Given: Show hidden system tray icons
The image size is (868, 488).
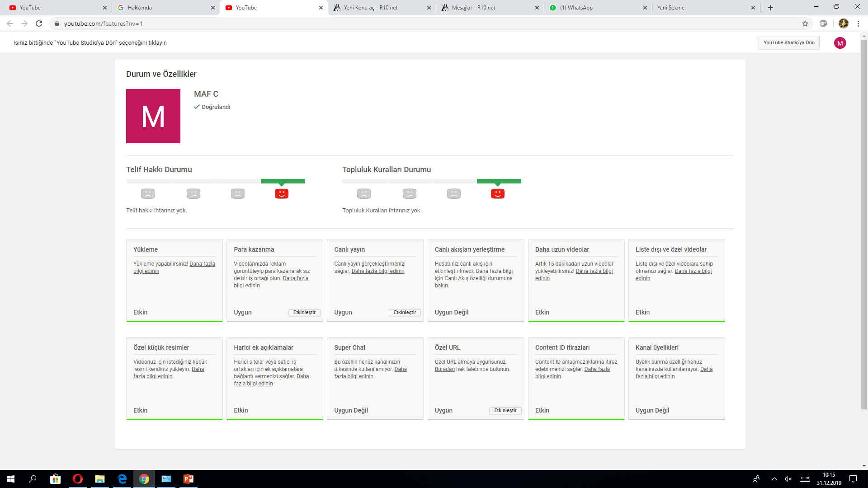Looking at the screenshot, I should [x=774, y=479].
